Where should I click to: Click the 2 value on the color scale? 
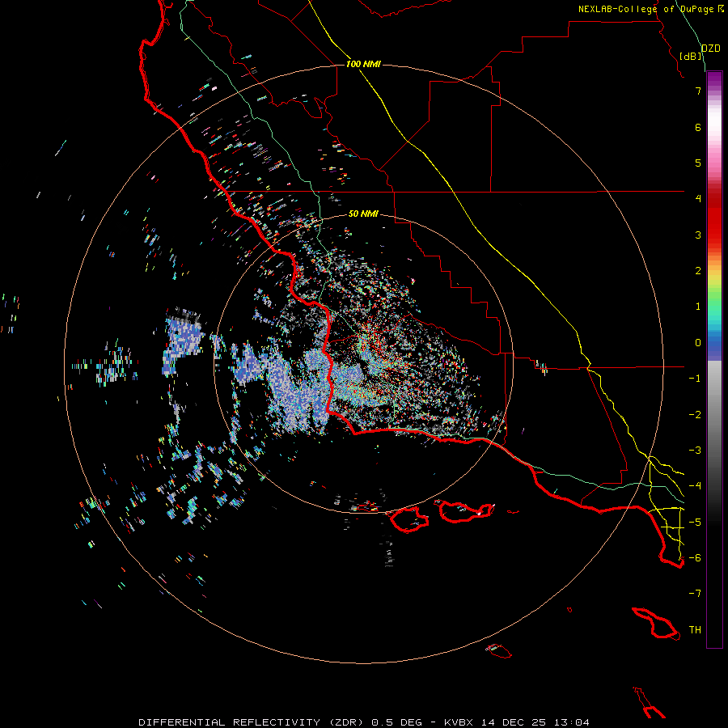(x=698, y=271)
